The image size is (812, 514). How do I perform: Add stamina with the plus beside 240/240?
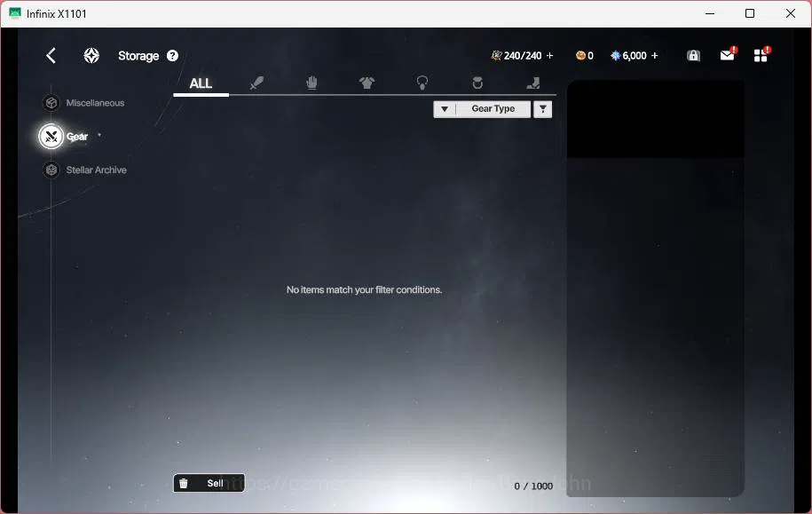click(x=549, y=55)
